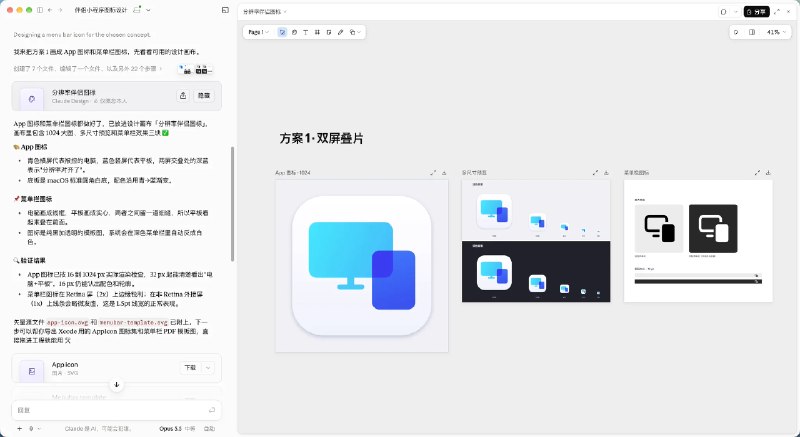Expand the created files steps summary row
Viewport: 800px width, 437px height.
(x=88, y=69)
